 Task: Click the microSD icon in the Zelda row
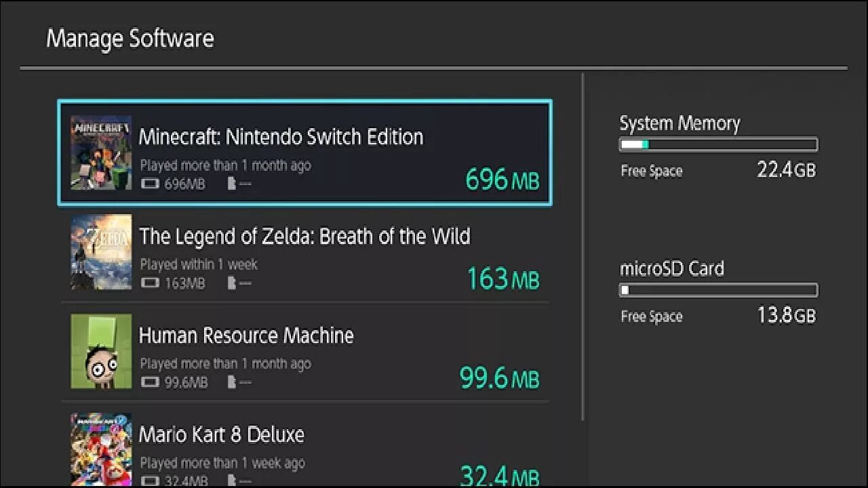click(x=232, y=283)
